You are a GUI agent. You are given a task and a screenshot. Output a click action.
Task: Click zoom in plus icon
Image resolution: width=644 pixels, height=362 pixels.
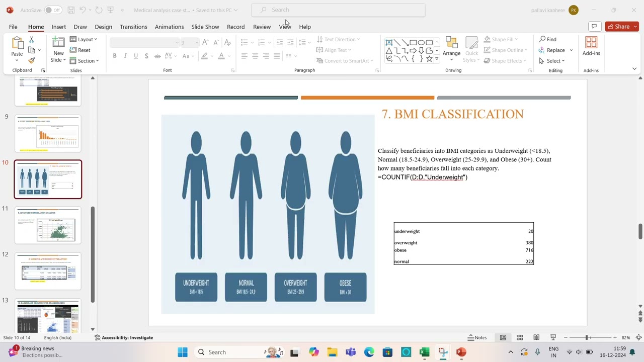pyautogui.click(x=614, y=337)
